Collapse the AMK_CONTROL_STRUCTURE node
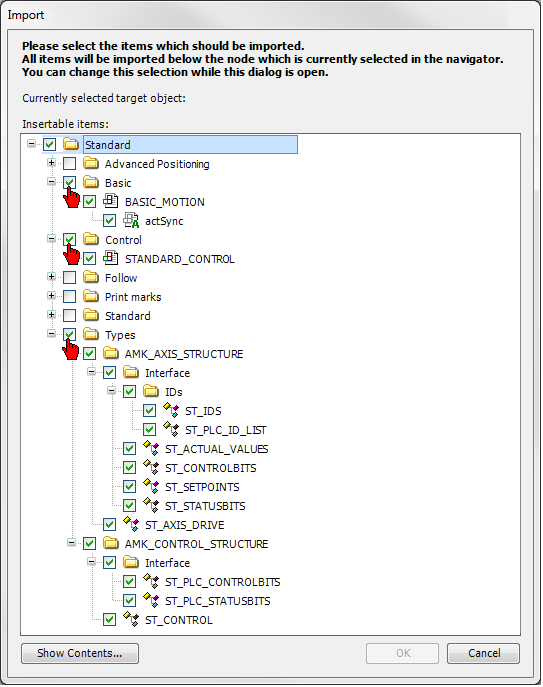 pyautogui.click(x=71, y=543)
